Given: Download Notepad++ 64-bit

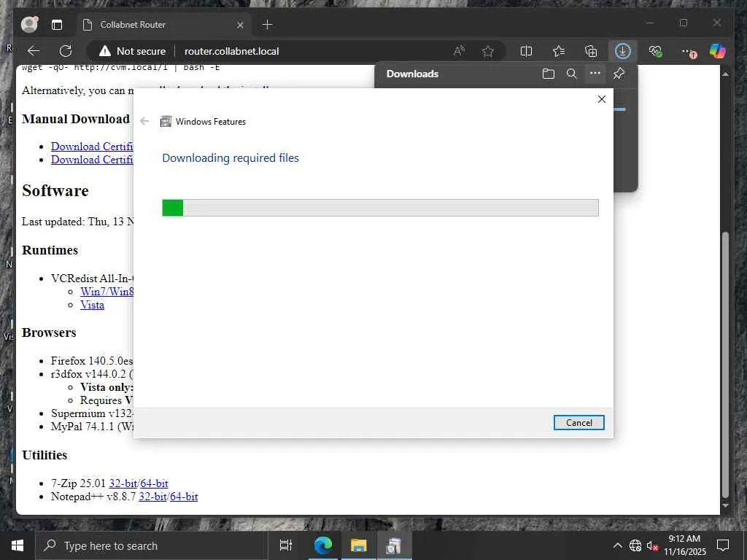Looking at the screenshot, I should [x=184, y=497].
